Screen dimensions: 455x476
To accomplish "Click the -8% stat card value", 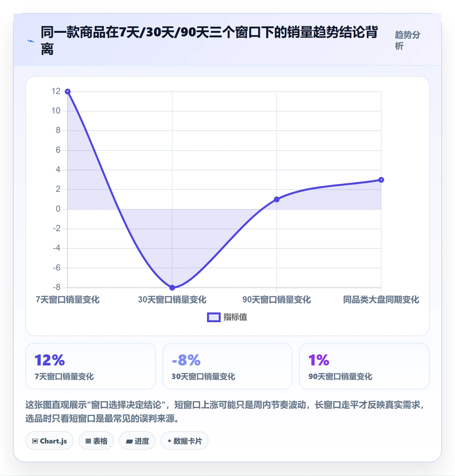I will (186, 360).
